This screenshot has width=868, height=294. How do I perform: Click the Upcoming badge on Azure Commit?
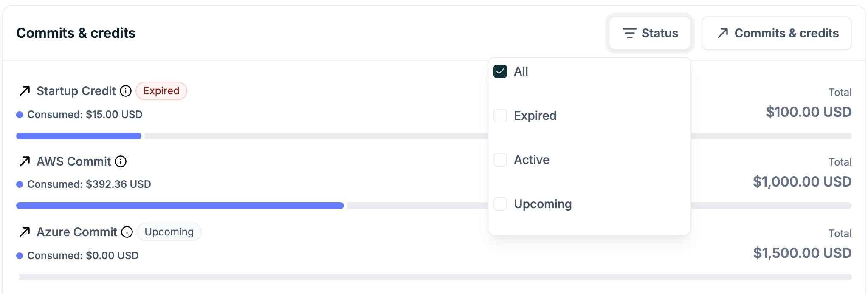[169, 232]
